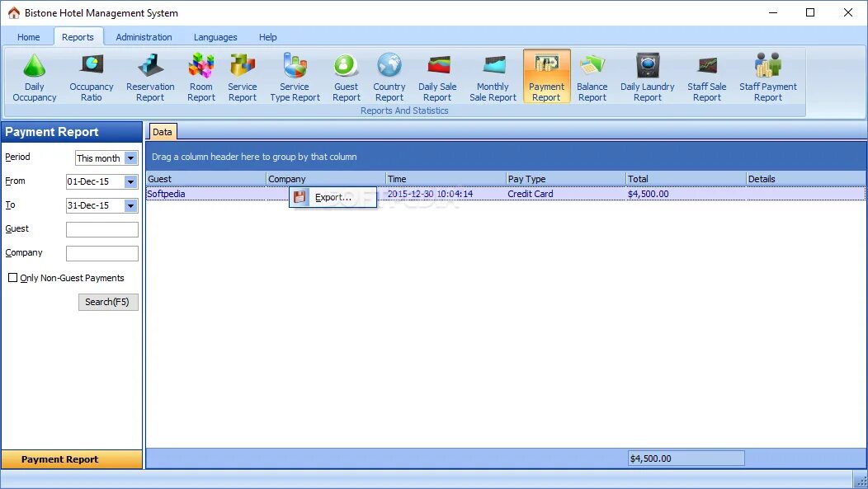Open the Service Report
The image size is (868, 489).
(243, 78)
